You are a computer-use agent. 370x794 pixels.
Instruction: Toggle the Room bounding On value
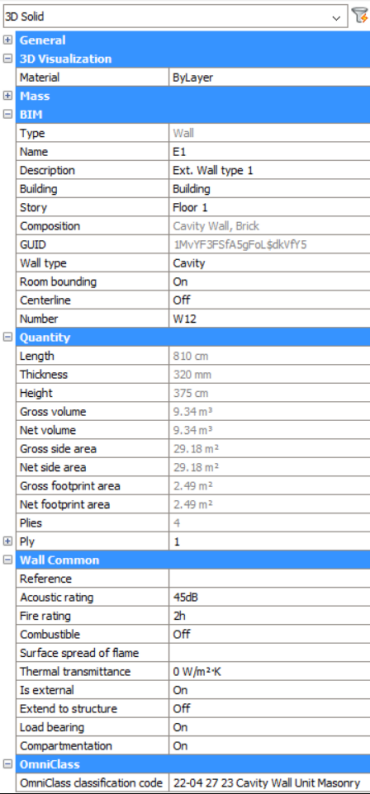(269, 282)
